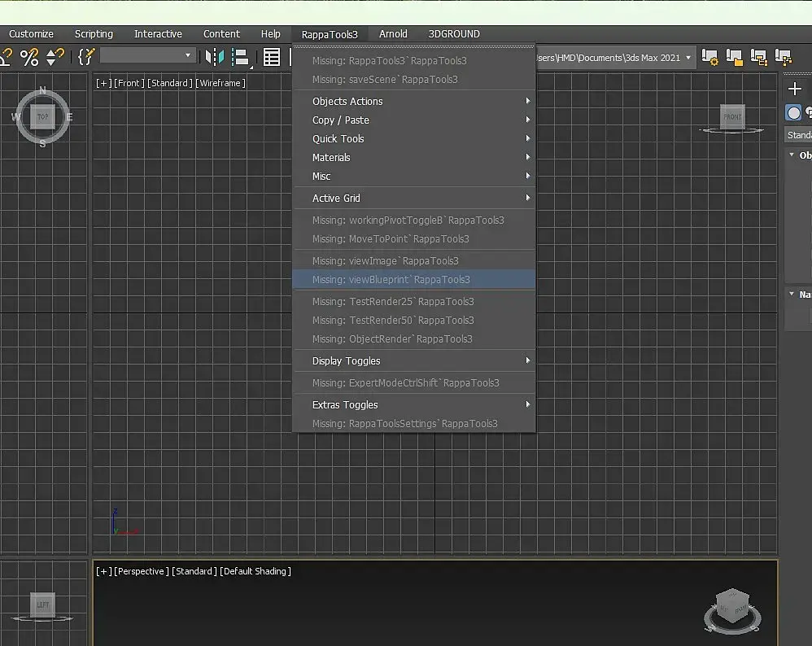Click Missing: TestRender25`RappaTools3 entry

414,301
